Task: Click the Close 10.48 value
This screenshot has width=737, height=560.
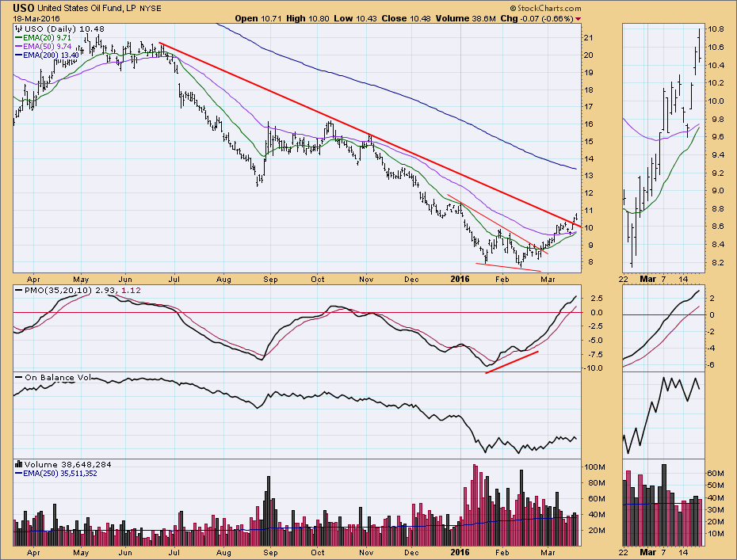Action: (x=406, y=19)
